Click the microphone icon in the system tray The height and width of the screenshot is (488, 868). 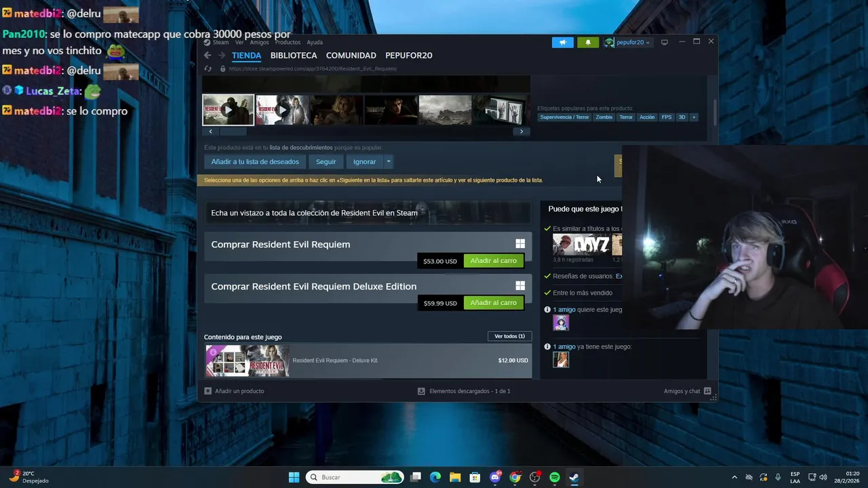(778, 477)
